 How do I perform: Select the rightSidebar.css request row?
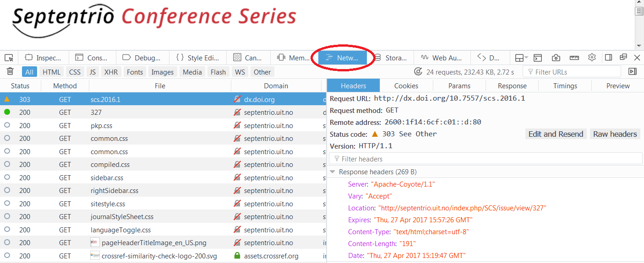click(x=163, y=190)
